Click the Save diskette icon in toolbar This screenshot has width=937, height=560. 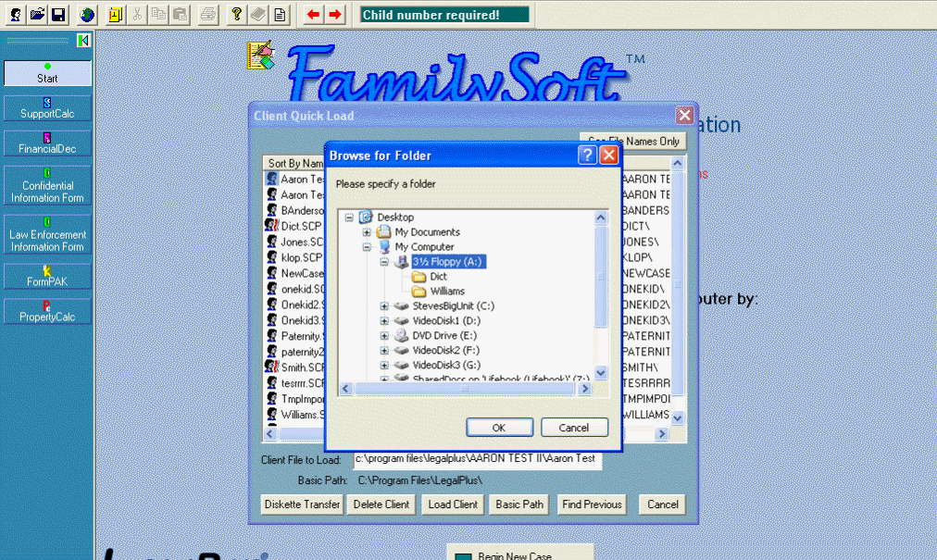point(59,14)
